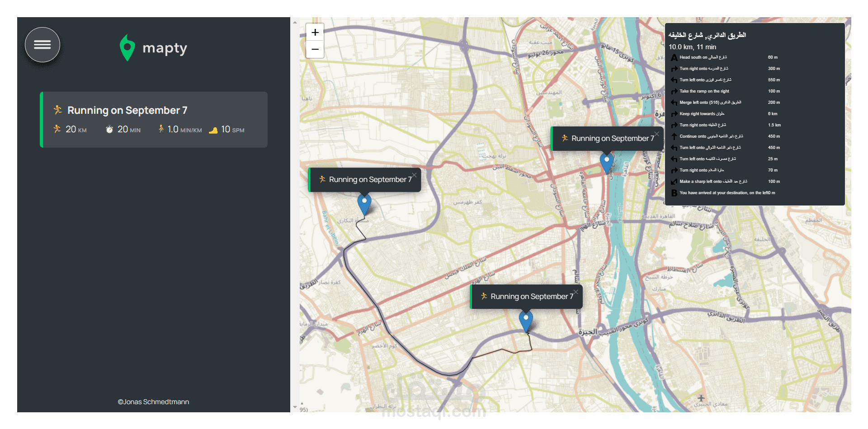868x429 pixels.
Task: Select the blue marker beside the Nile
Action: [606, 163]
